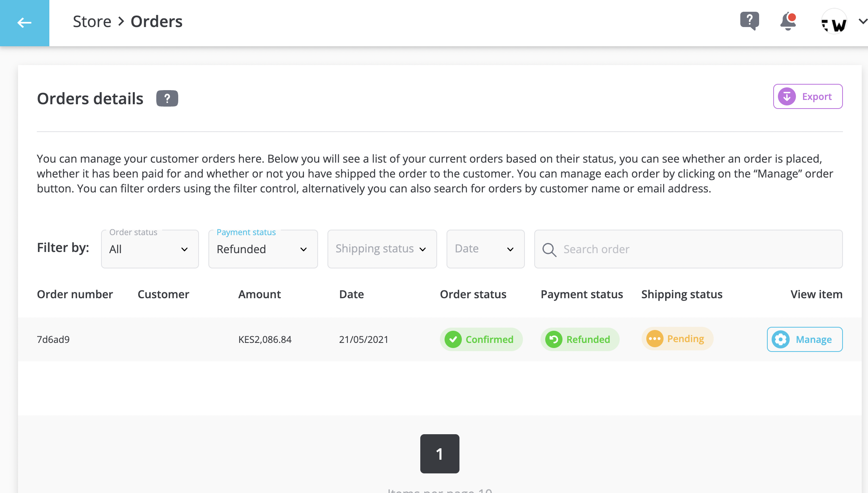Screen dimensions: 868x493
Task: Open the notifications bell
Action: pos(788,22)
